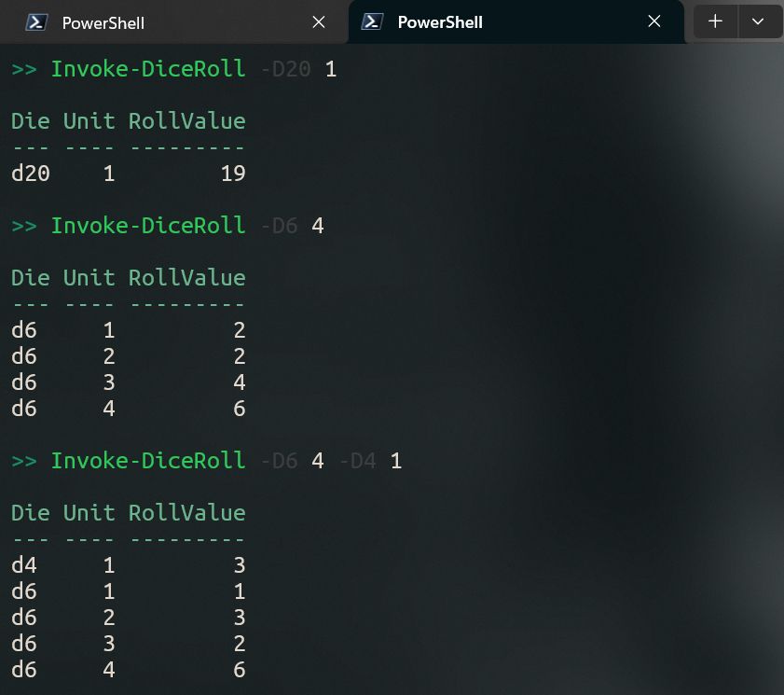Screen dimensions: 784x695
Task: Click roll value 4 in second table
Action: click(240, 382)
